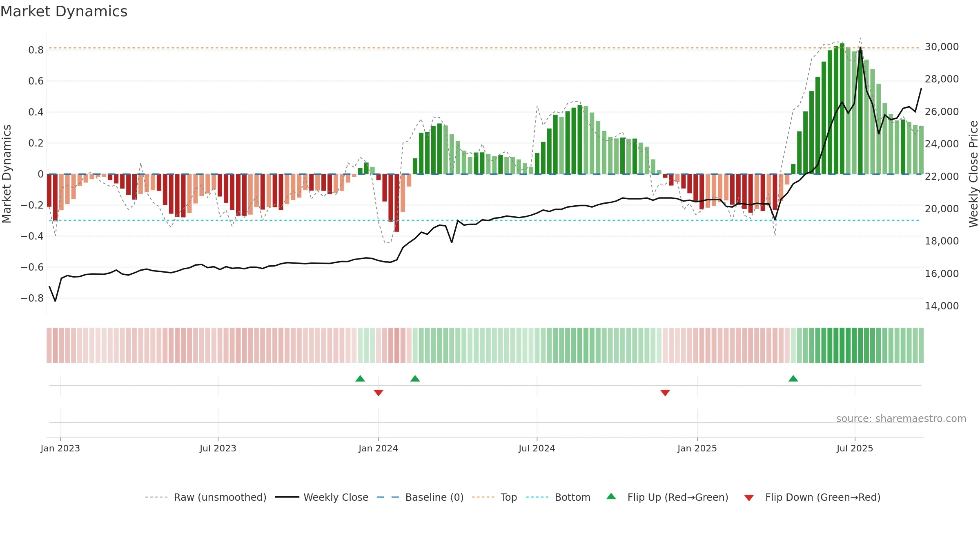Click the Jul 2024 axis label

(537, 448)
